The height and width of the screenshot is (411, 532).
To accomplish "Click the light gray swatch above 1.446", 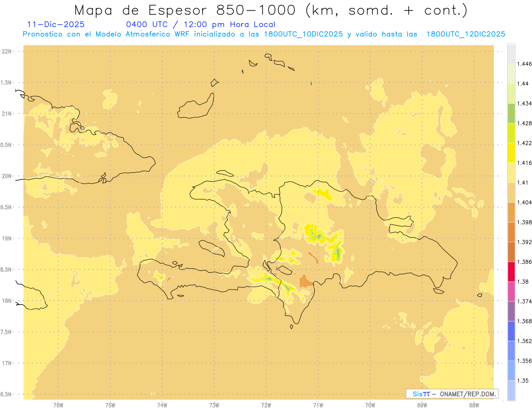I will [x=511, y=54].
